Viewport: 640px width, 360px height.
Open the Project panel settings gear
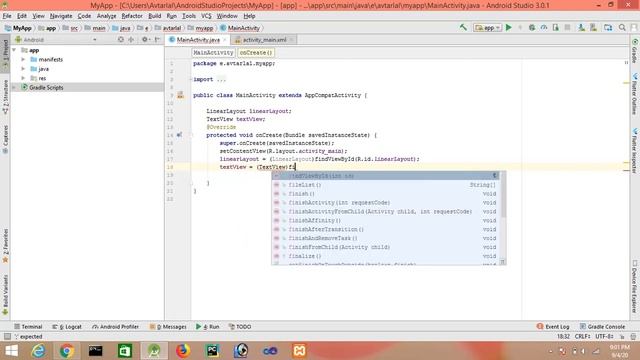point(145,40)
